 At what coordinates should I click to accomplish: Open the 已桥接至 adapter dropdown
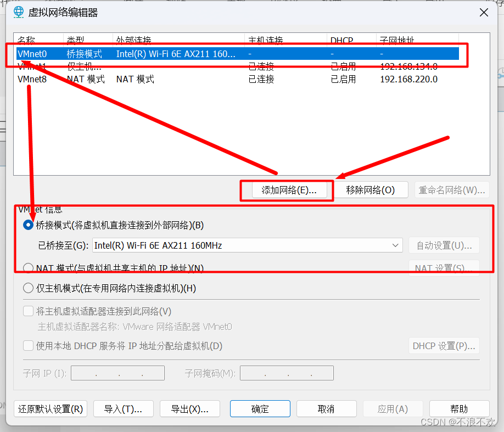(248, 245)
